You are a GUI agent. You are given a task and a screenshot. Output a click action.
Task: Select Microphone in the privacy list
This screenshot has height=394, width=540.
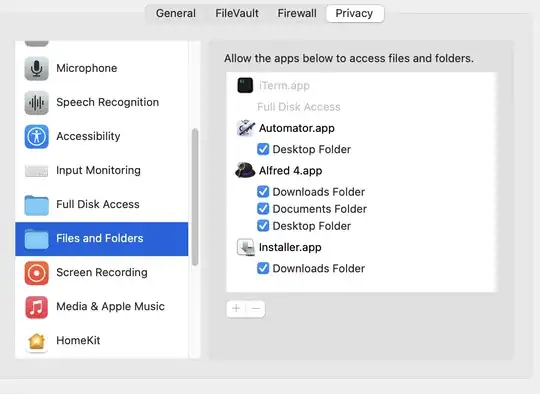(102, 68)
